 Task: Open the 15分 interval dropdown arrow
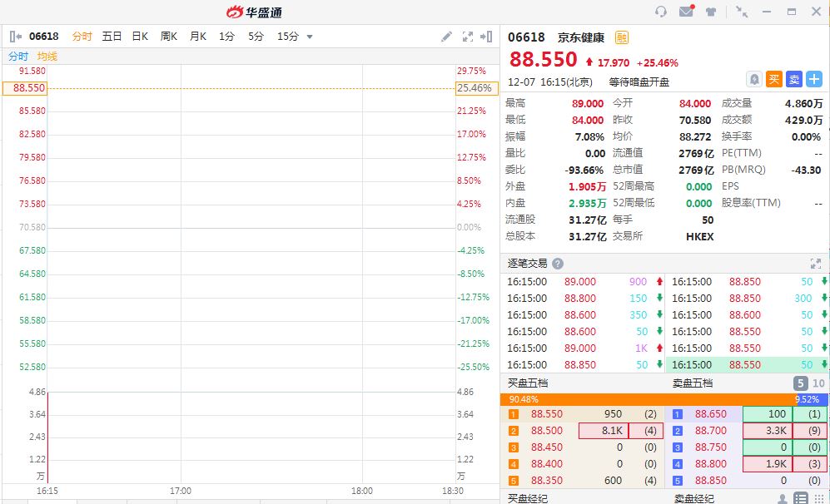pos(310,37)
